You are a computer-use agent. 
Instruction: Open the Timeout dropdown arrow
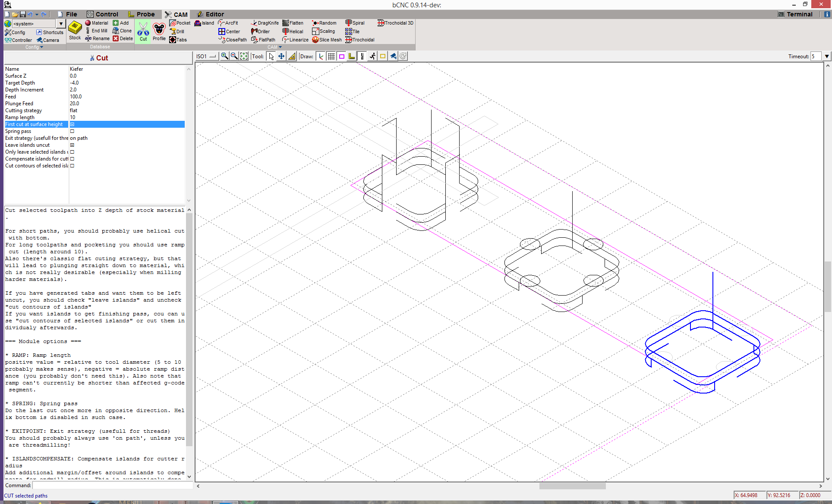point(826,56)
